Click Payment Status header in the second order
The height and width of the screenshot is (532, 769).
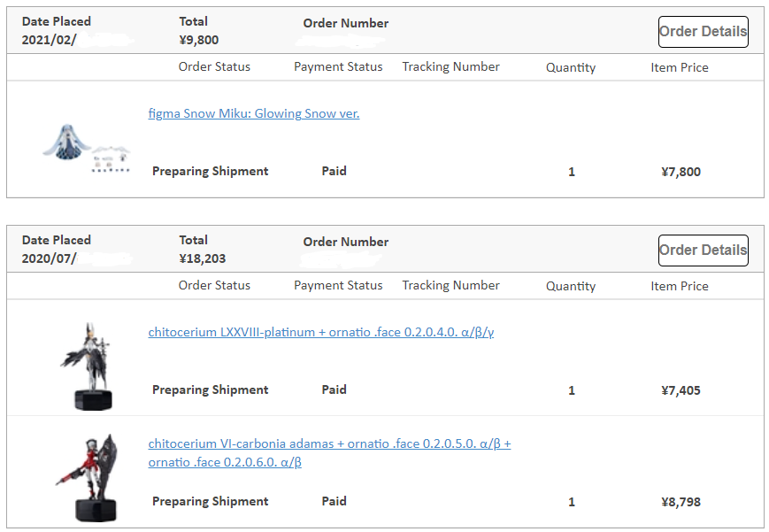(x=338, y=285)
